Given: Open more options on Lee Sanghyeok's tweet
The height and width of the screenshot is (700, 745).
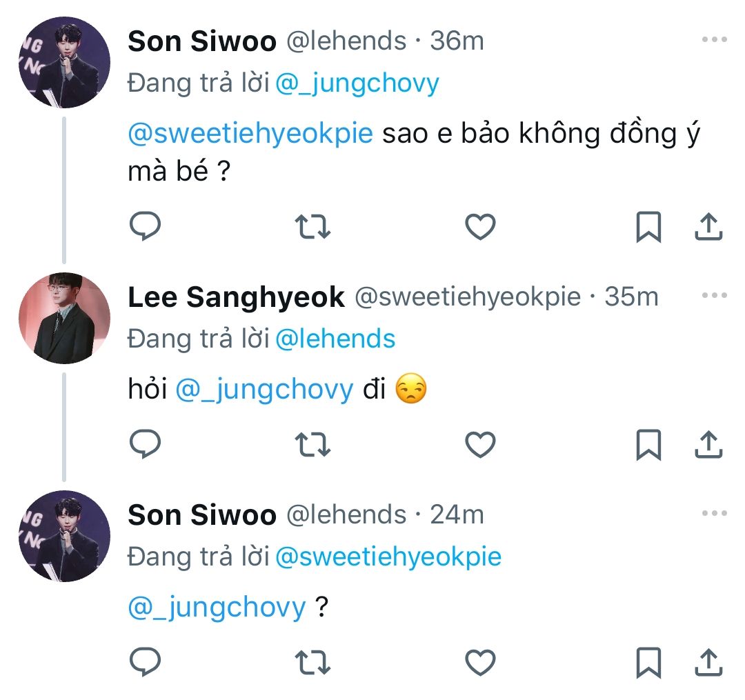Looking at the screenshot, I should [x=714, y=296].
